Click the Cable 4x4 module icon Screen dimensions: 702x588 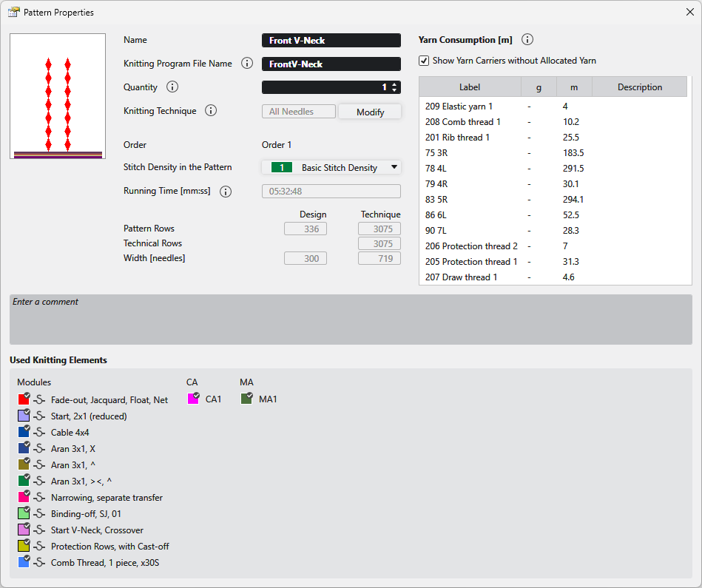pos(24,432)
